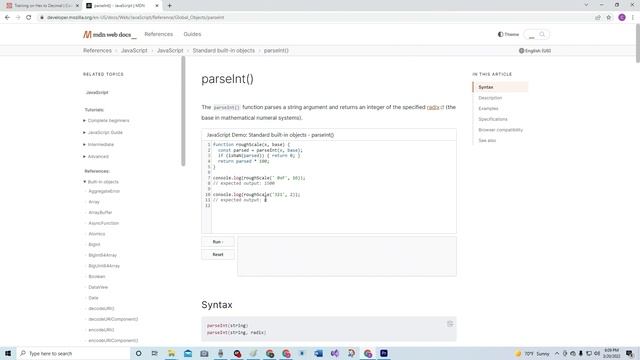Open File Explorer from the taskbar
The width and height of the screenshot is (640, 360).
(x=171, y=353)
